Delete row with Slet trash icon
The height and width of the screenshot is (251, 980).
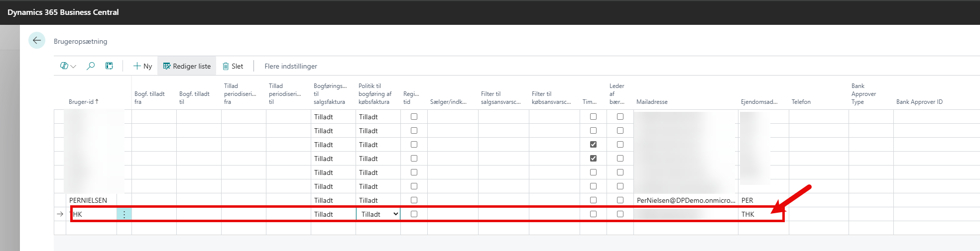click(233, 66)
